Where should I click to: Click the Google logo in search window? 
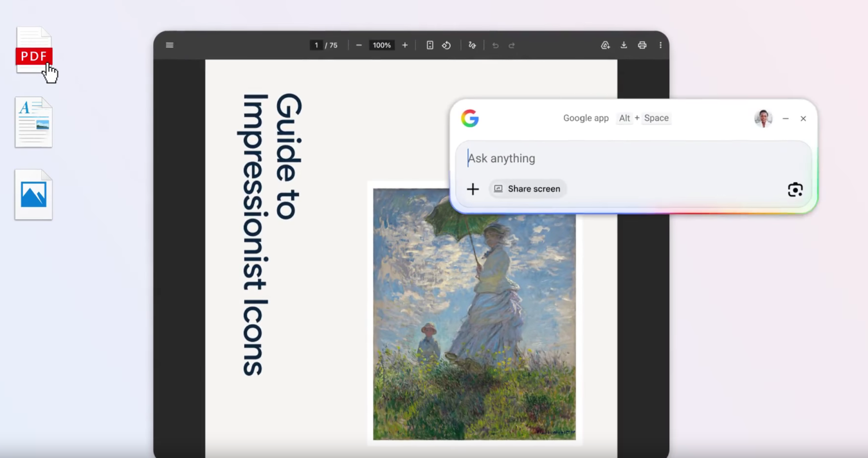coord(470,118)
